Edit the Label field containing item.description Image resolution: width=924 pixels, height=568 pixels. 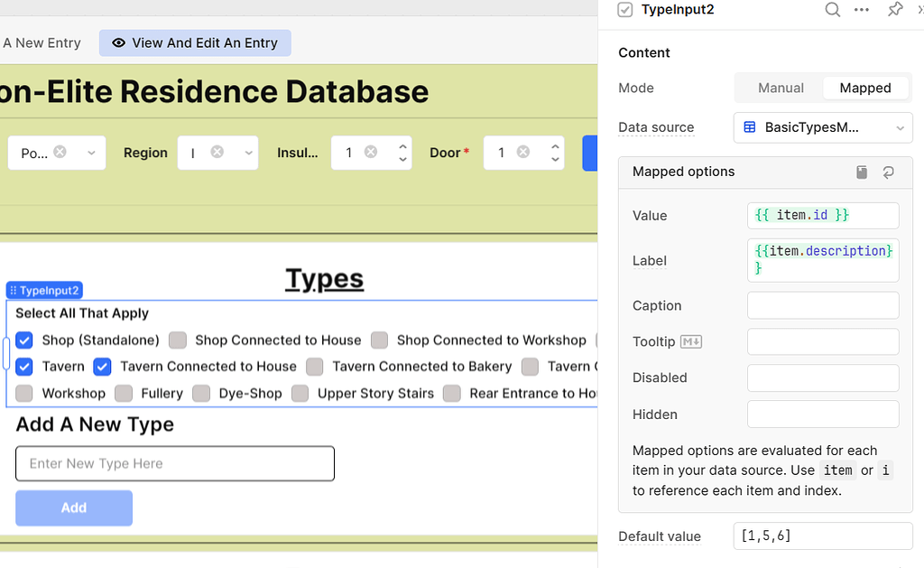coord(823,260)
